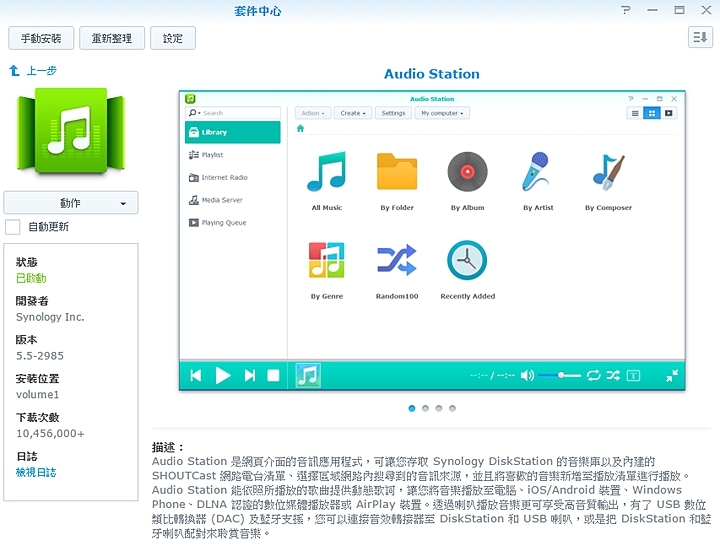720x546 pixels.
Task: Go back with 上一步 link
Action: (x=33, y=71)
